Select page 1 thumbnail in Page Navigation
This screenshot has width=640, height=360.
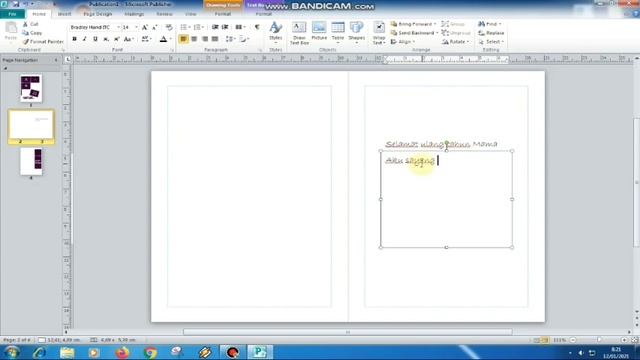[x=31, y=88]
